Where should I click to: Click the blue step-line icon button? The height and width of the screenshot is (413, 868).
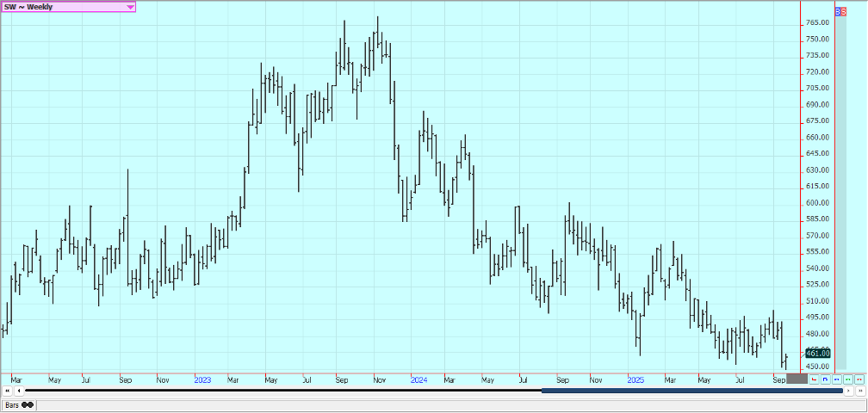(x=826, y=379)
